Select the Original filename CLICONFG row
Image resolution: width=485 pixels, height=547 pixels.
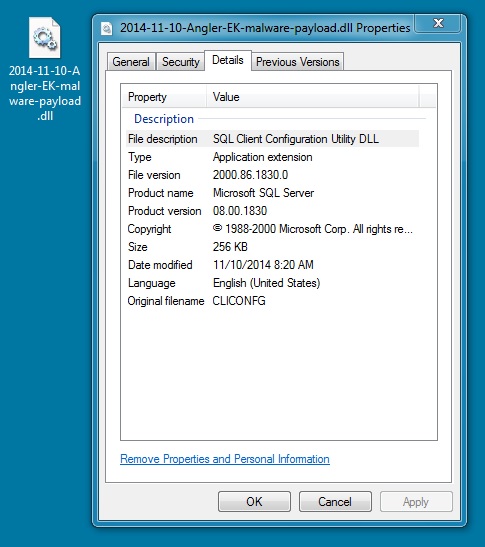point(272,301)
